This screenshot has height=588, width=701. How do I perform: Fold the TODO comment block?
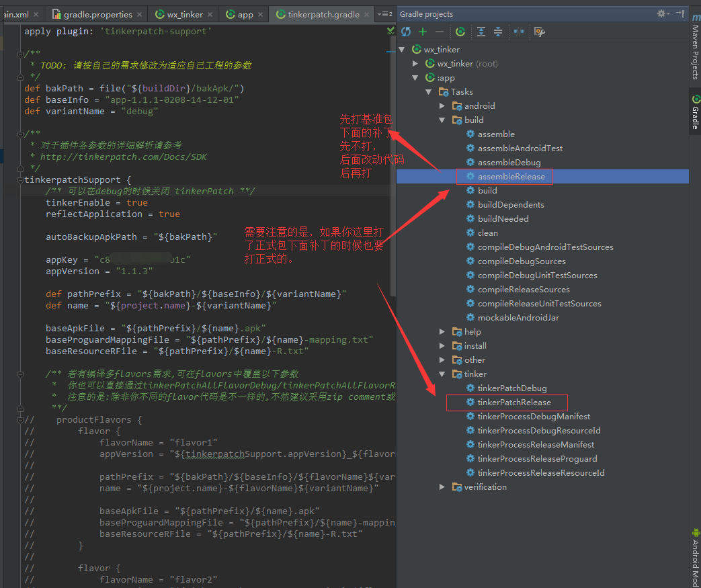click(x=20, y=54)
